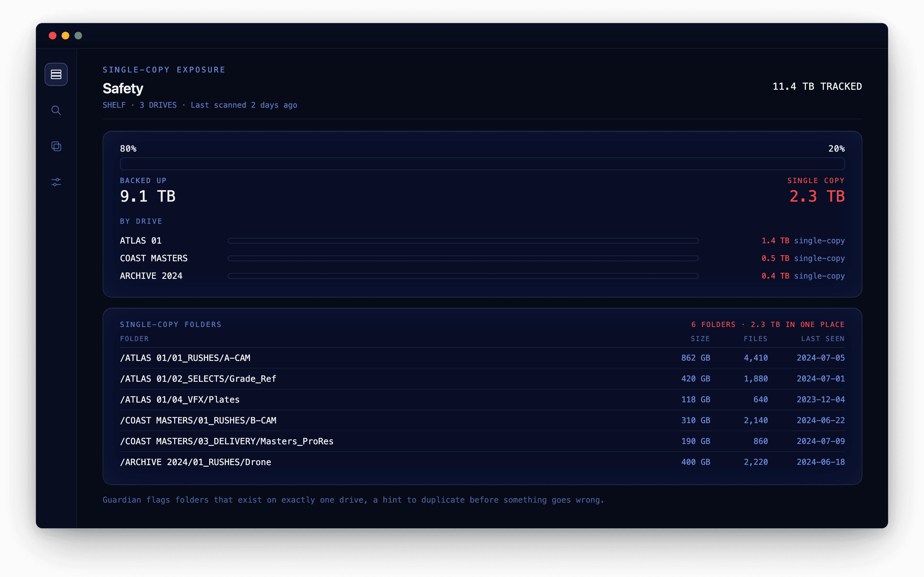The height and width of the screenshot is (577, 924).
Task: Open the drives shelf sidebar icon
Action: click(56, 74)
